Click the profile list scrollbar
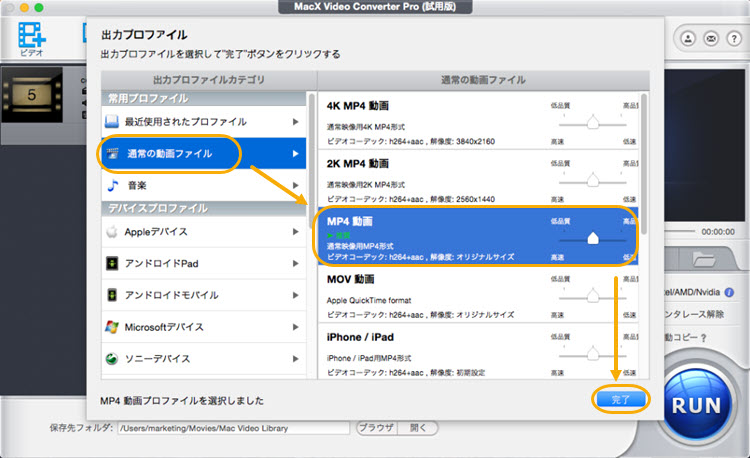The image size is (750, 458). (x=644, y=163)
